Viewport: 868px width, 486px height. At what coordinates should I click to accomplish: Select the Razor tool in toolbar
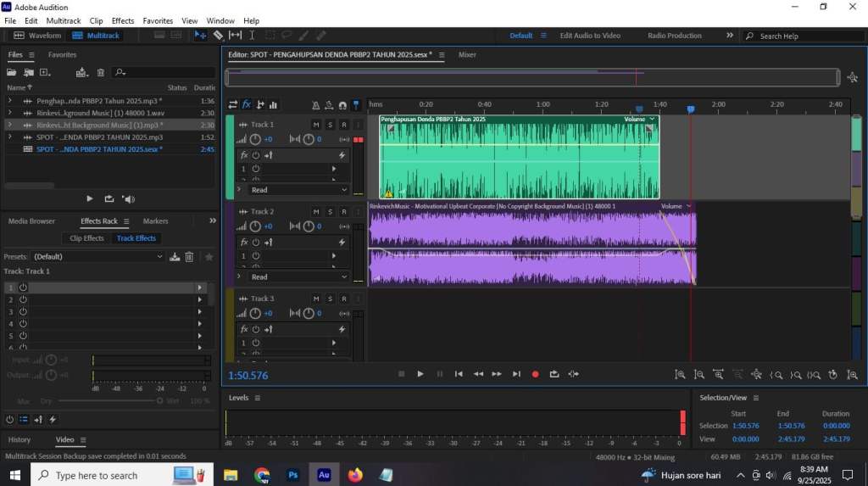[x=218, y=36]
